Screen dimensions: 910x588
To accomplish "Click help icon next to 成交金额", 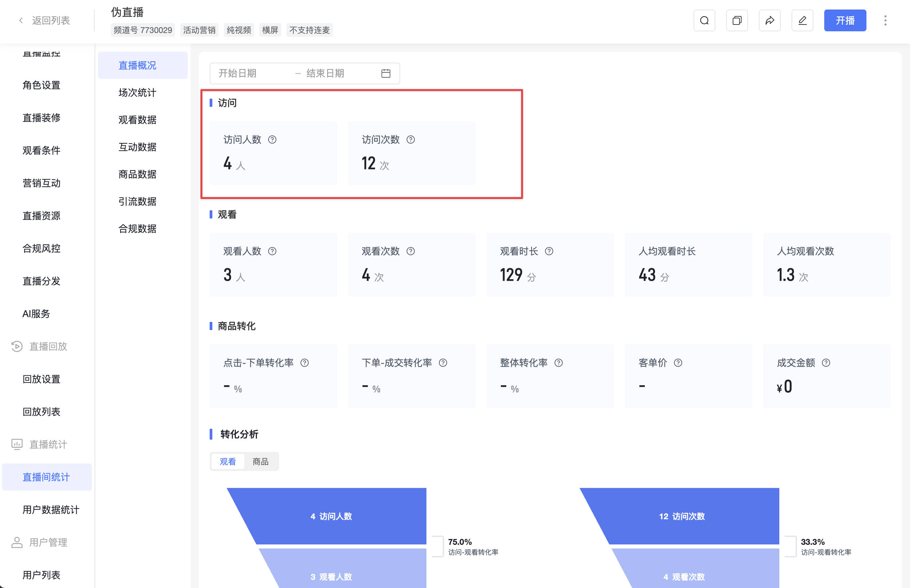I will coord(826,363).
